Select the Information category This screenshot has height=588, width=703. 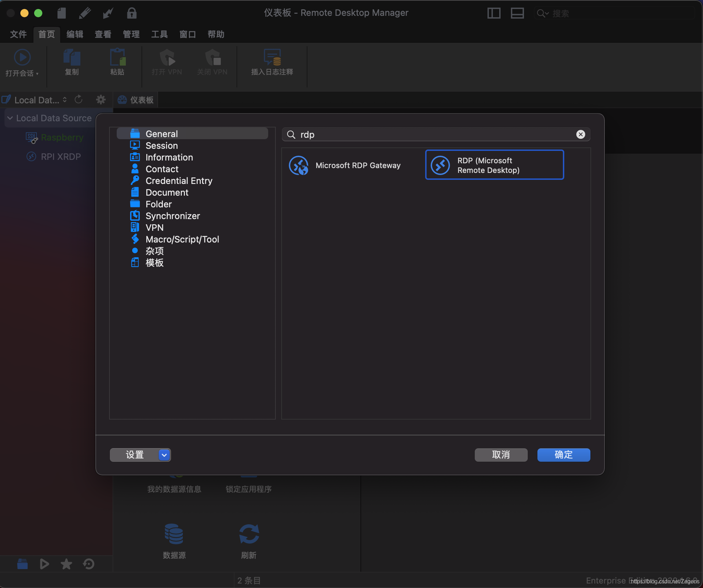(x=192, y=157)
